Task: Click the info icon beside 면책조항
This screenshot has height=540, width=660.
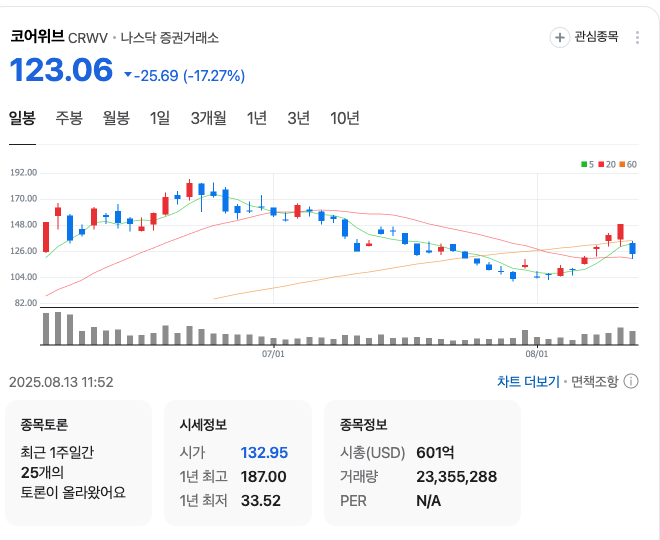Action: (x=631, y=381)
